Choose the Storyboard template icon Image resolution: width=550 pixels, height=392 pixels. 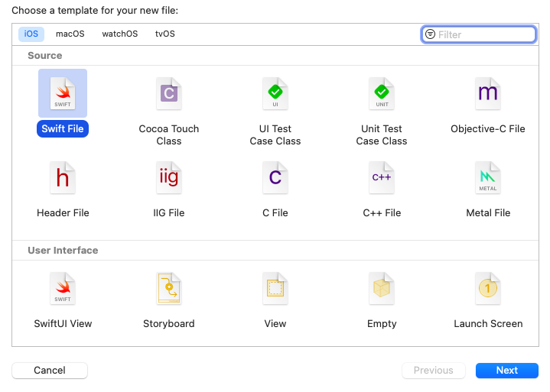click(169, 288)
